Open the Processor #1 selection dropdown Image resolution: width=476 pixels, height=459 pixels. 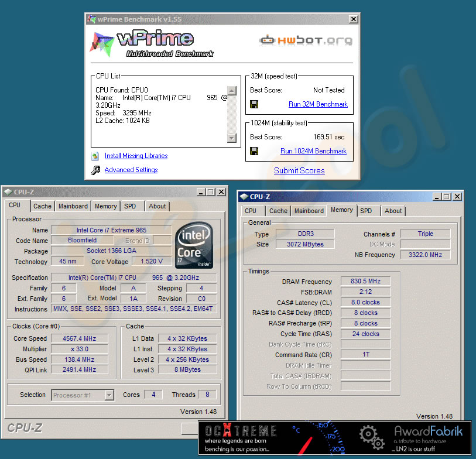click(109, 395)
